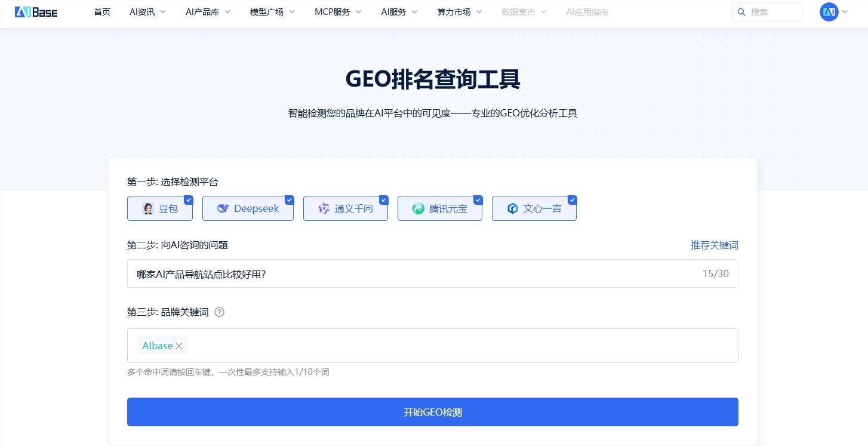Uncheck the 文心一言 platform checkbox
The width and height of the screenshot is (868, 446).
[572, 200]
